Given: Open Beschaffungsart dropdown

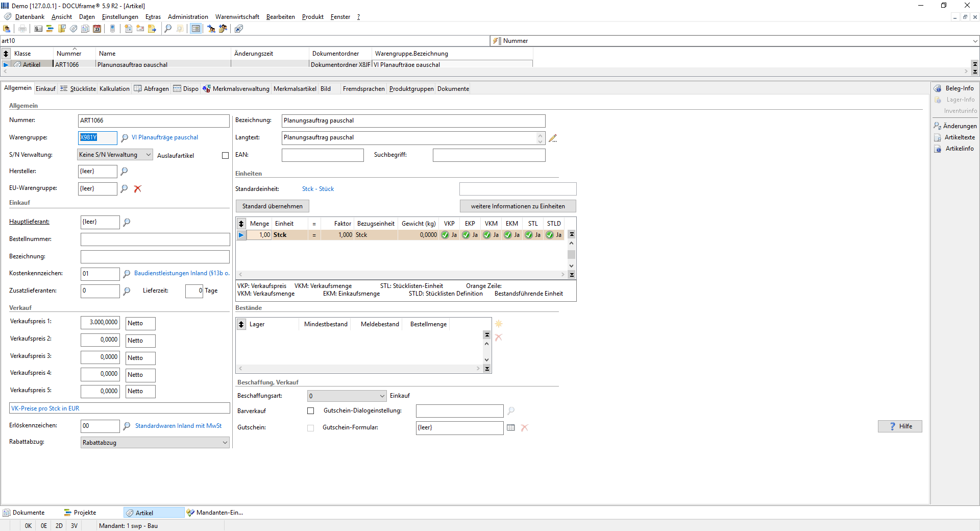Looking at the screenshot, I should point(347,396).
